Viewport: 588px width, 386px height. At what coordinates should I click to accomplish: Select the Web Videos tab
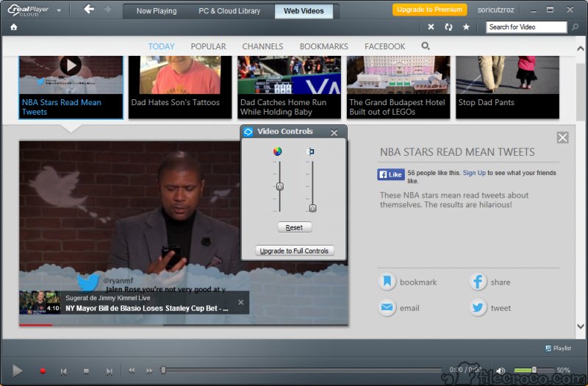point(304,11)
